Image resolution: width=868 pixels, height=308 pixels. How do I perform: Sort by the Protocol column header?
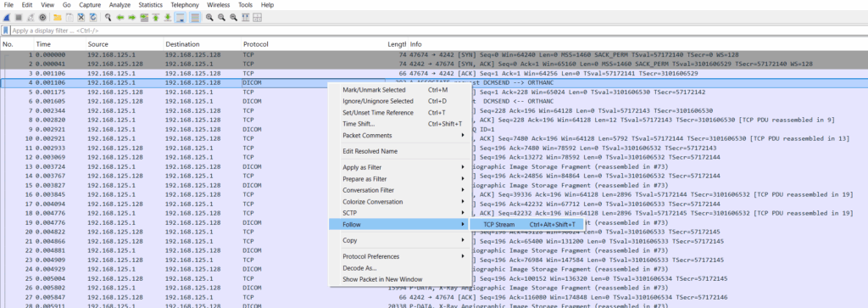click(313, 44)
